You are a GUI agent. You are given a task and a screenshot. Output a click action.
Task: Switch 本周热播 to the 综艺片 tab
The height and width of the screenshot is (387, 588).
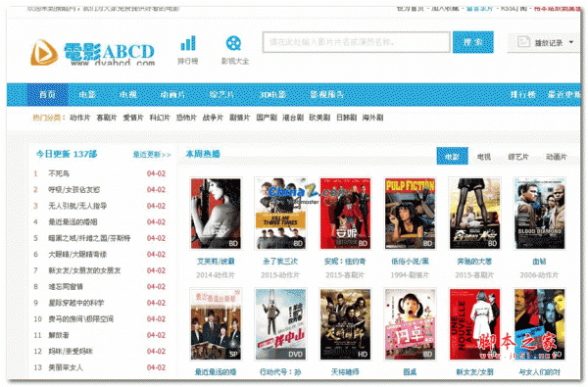[518, 157]
